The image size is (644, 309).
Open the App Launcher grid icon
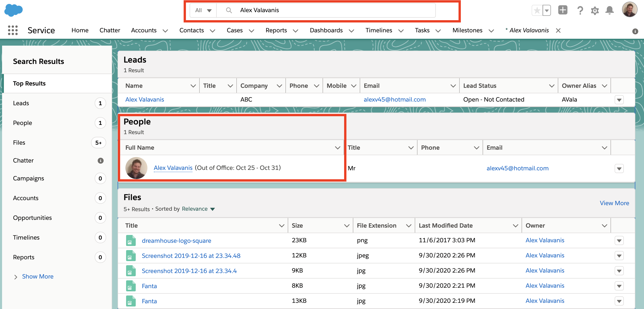click(13, 30)
